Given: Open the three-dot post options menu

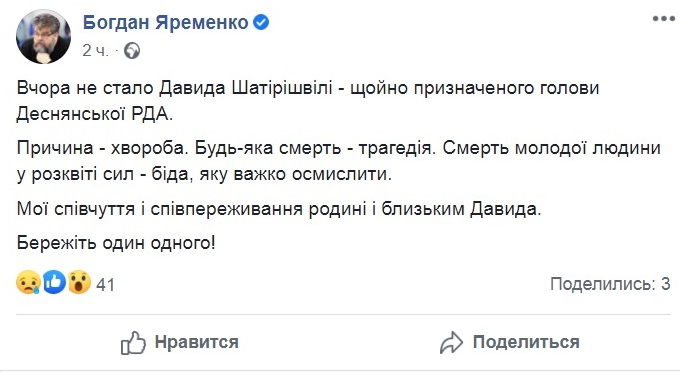Looking at the screenshot, I should pos(664,20).
